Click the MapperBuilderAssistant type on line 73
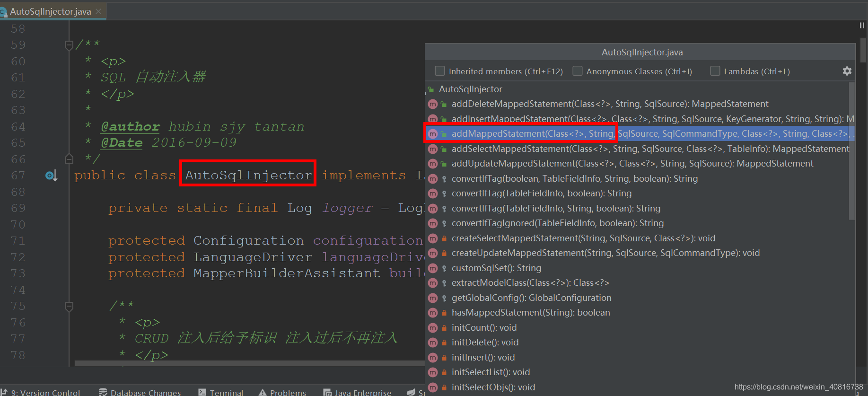 pos(287,273)
